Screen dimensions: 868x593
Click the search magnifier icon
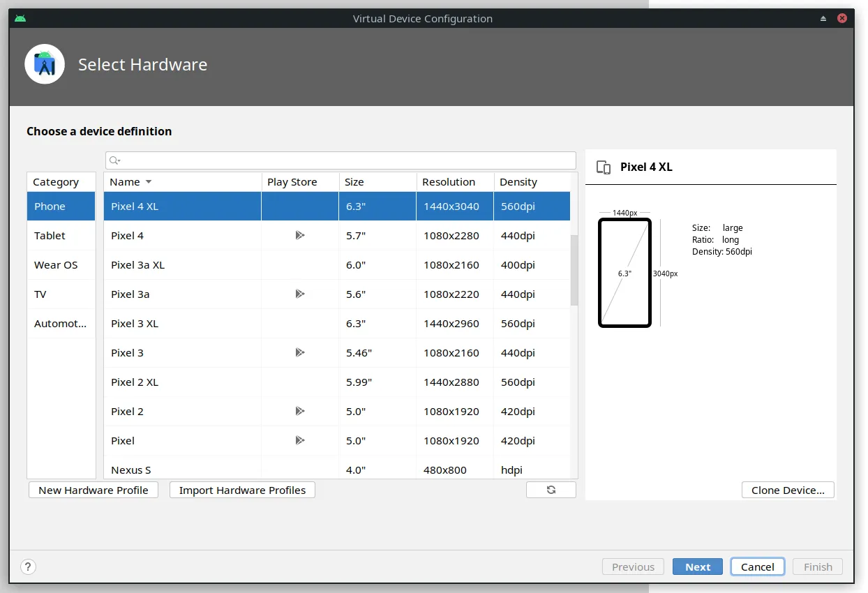pos(114,160)
